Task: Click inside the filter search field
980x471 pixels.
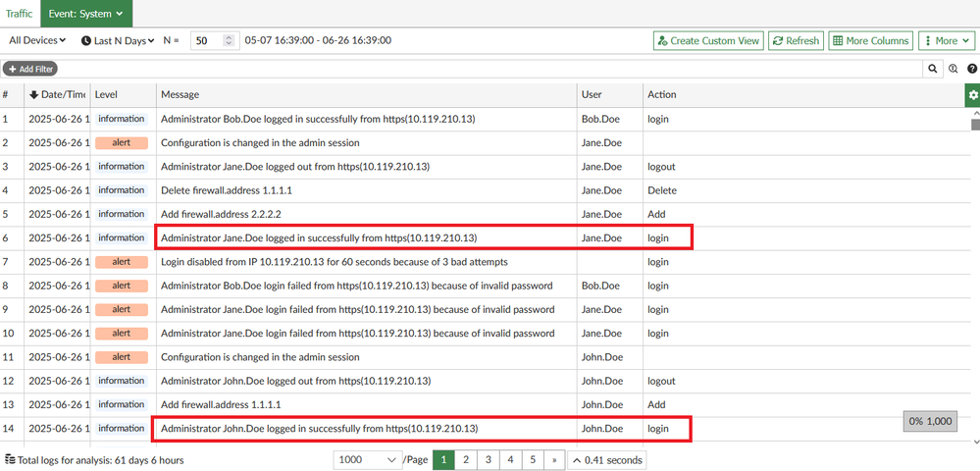Action: (x=490, y=69)
